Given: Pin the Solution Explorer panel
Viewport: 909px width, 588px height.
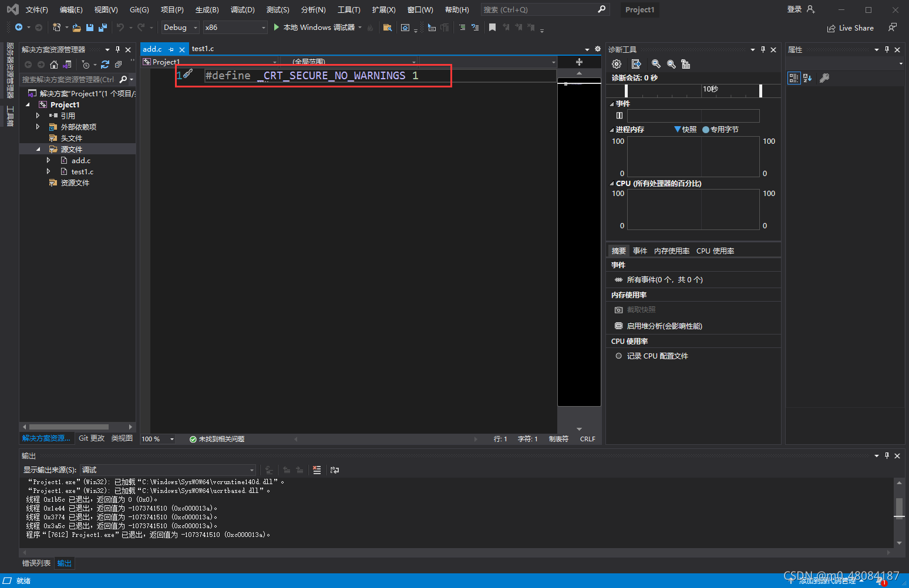Looking at the screenshot, I should [117, 50].
